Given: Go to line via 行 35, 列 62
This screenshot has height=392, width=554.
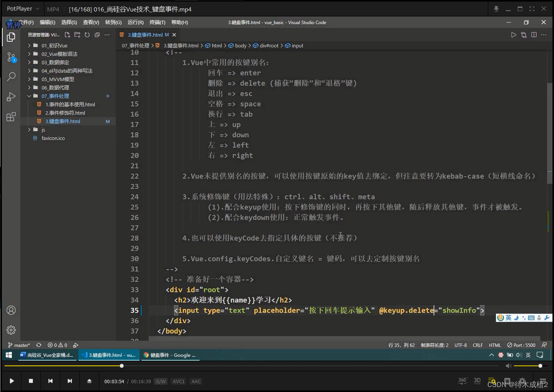Looking at the screenshot, I should click(x=401, y=345).
